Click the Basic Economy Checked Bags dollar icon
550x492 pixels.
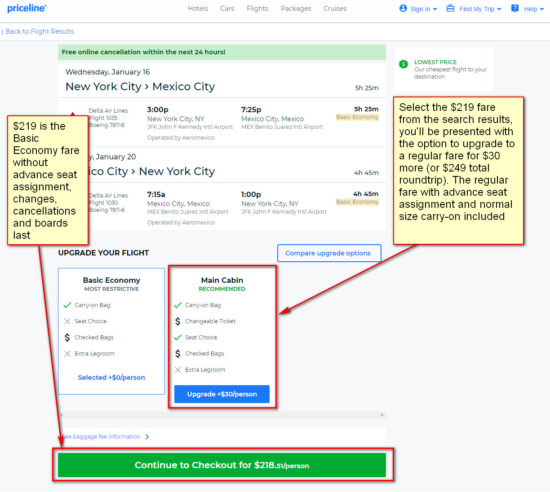pos(67,337)
